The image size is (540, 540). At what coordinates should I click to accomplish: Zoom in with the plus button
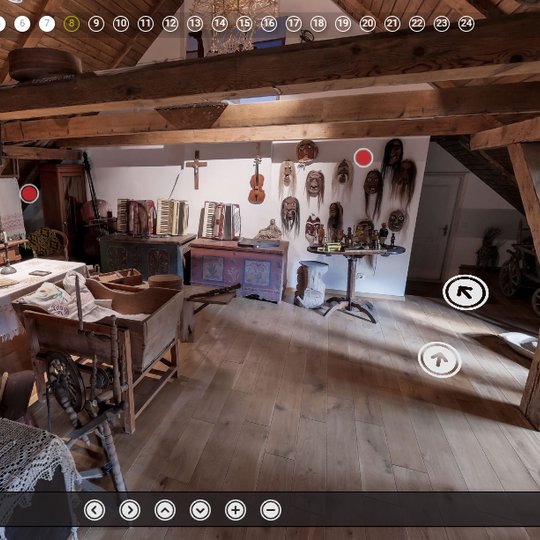tap(235, 510)
